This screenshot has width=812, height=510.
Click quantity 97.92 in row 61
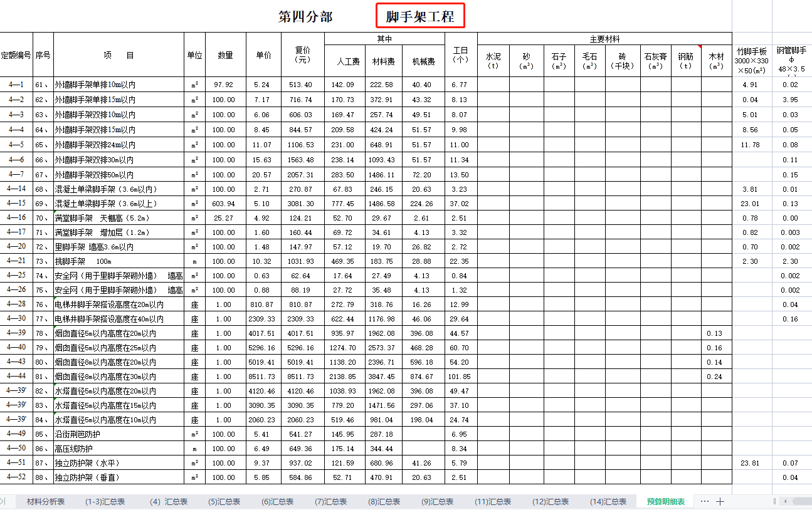(x=226, y=85)
